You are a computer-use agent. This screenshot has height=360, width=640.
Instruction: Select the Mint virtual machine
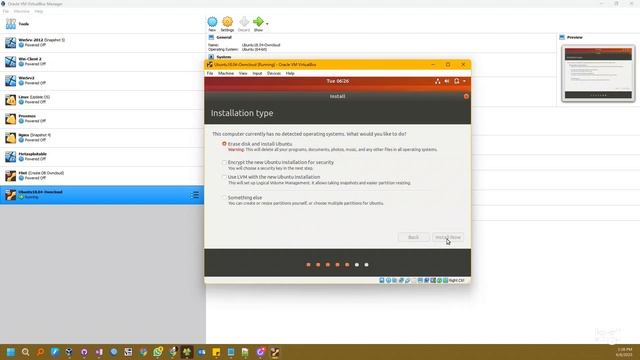pos(102,176)
